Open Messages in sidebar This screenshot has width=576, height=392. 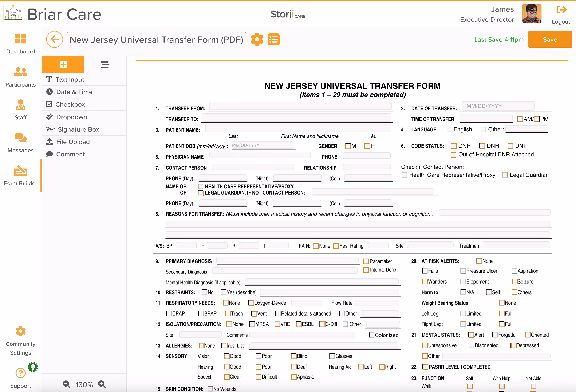(20, 143)
